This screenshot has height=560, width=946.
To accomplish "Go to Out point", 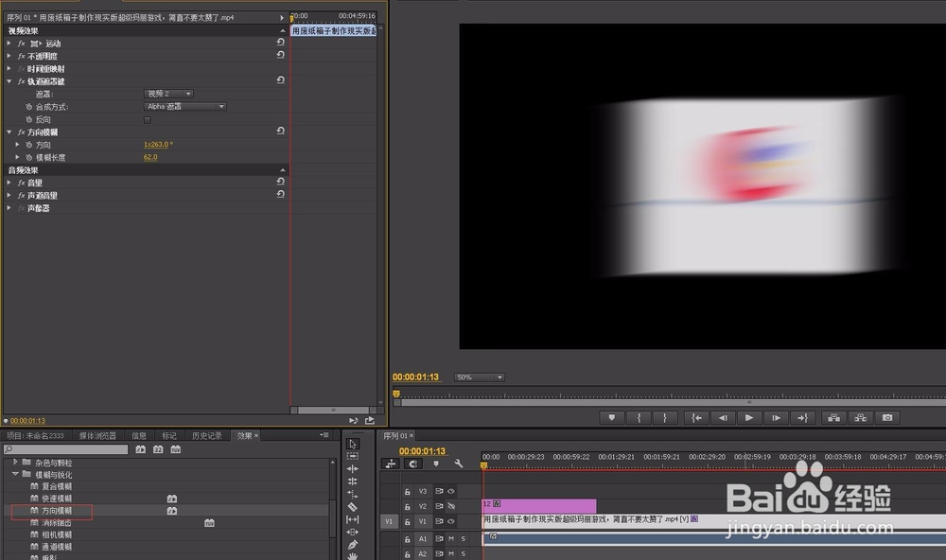I will click(x=802, y=417).
